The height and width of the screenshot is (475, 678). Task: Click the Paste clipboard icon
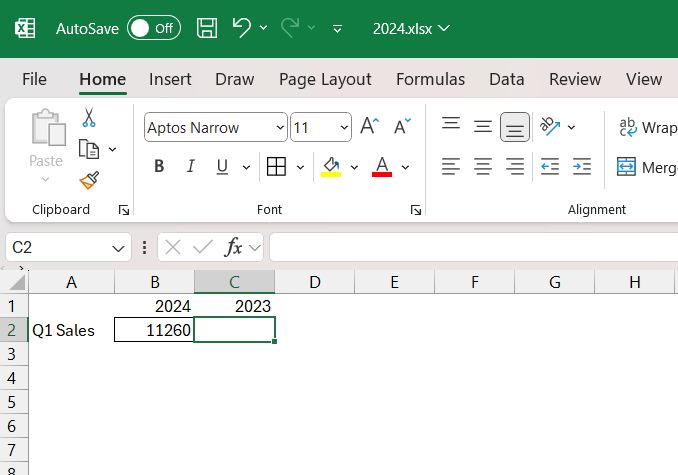(48, 128)
